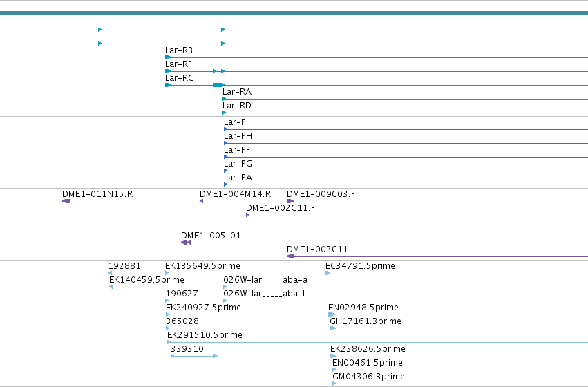Select the Lar-PG protein label
Viewport: 588px width, 387px height.
238,164
